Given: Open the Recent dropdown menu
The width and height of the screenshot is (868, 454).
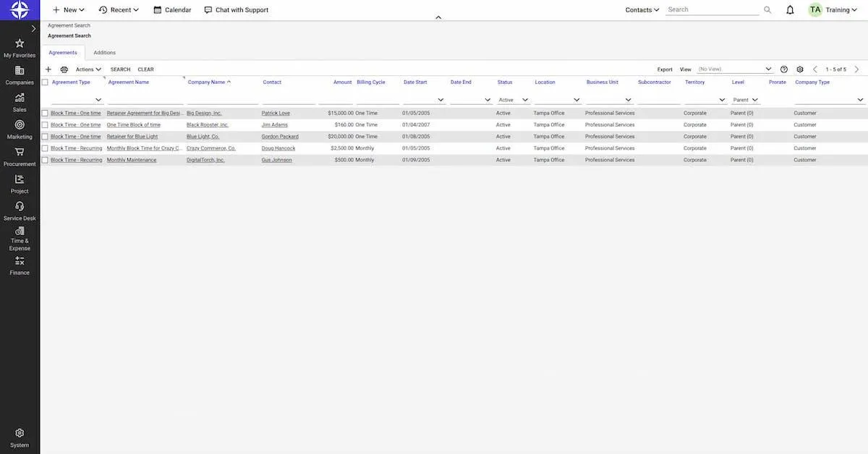Looking at the screenshot, I should pos(119,10).
